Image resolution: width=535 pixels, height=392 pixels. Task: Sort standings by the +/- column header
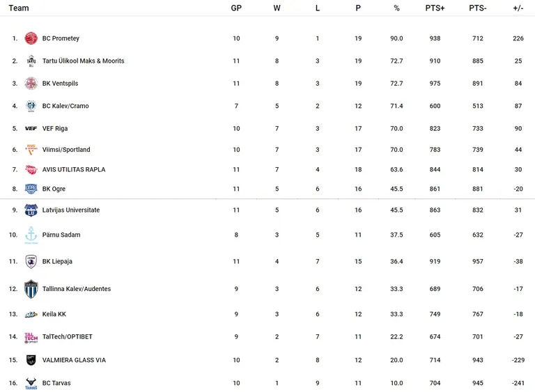pos(518,8)
